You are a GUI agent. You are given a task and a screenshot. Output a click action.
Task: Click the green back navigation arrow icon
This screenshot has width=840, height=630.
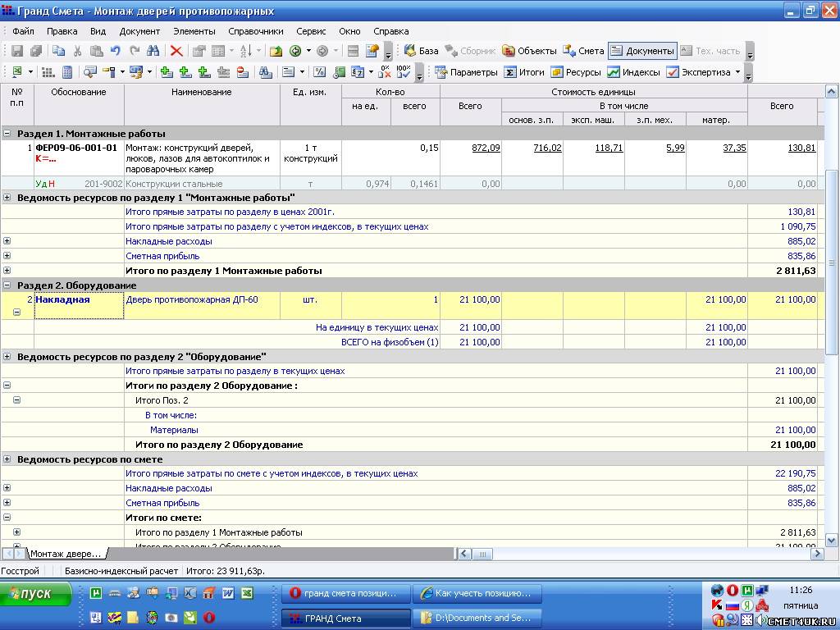tap(295, 51)
